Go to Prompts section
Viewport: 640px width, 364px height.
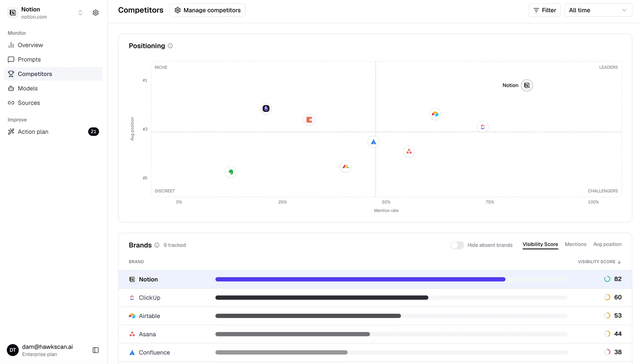pyautogui.click(x=53, y=60)
